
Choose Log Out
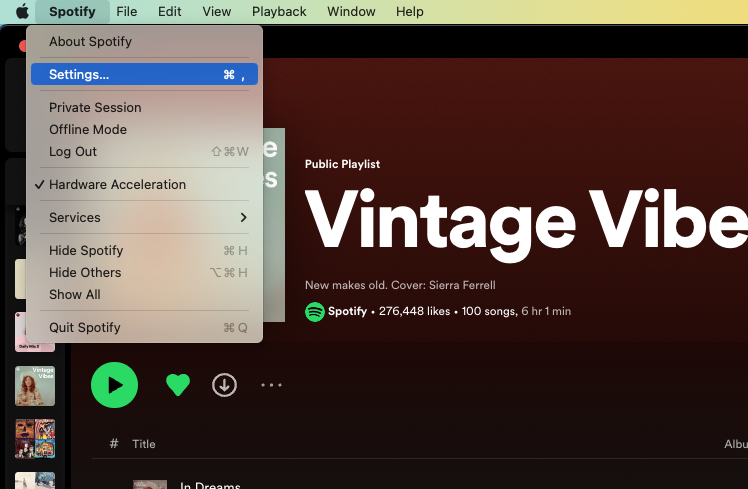tap(145, 151)
